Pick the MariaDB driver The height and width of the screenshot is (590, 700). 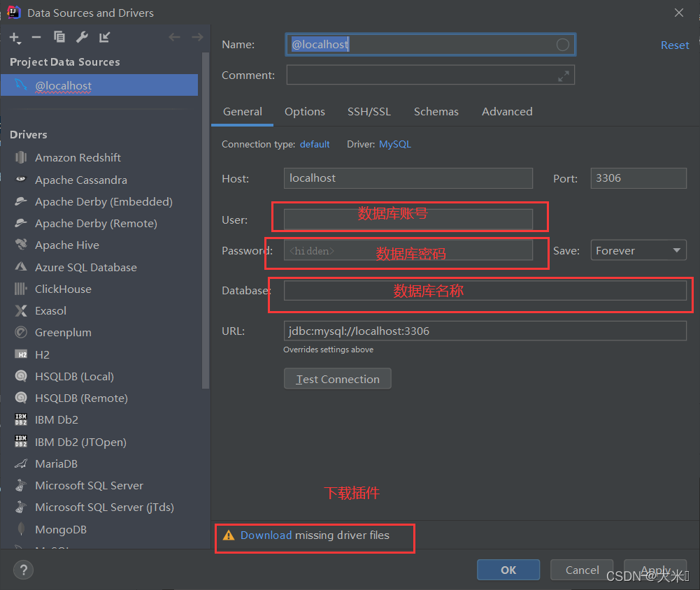tap(56, 464)
